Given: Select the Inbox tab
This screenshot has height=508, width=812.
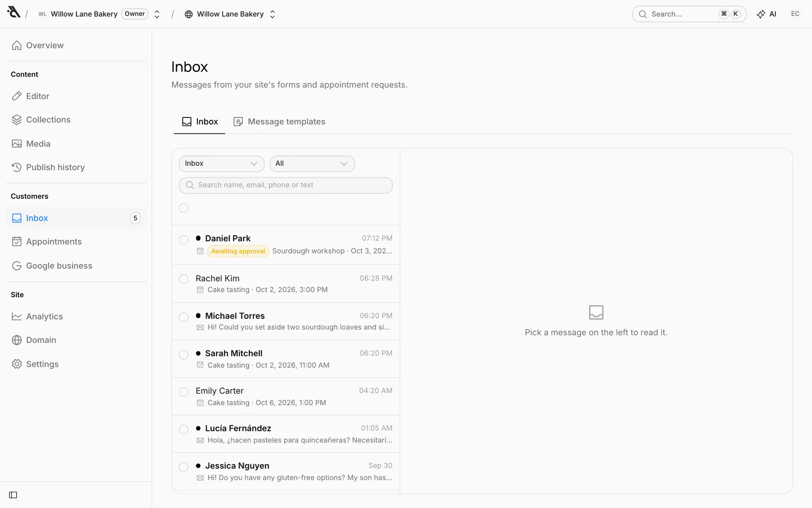Looking at the screenshot, I should [x=199, y=122].
